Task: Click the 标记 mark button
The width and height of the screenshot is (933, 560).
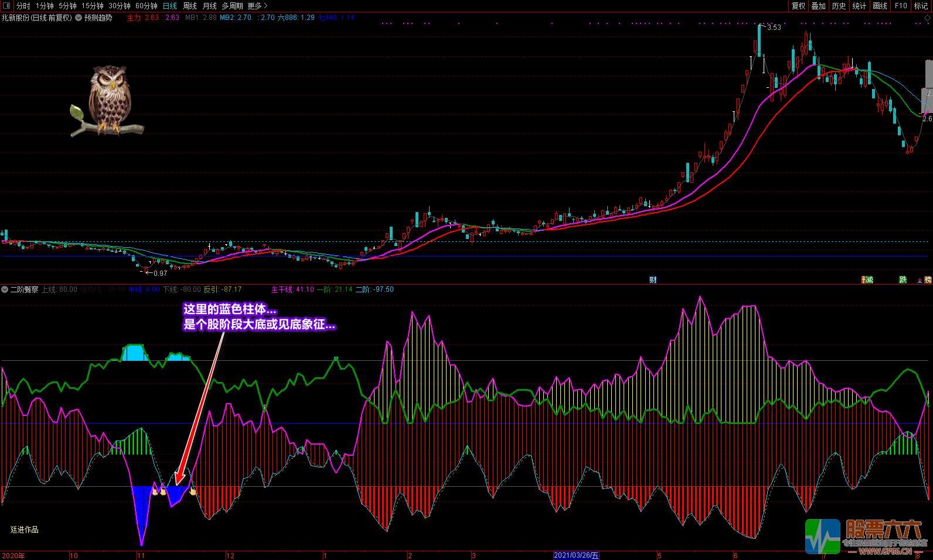Action: 921,6
